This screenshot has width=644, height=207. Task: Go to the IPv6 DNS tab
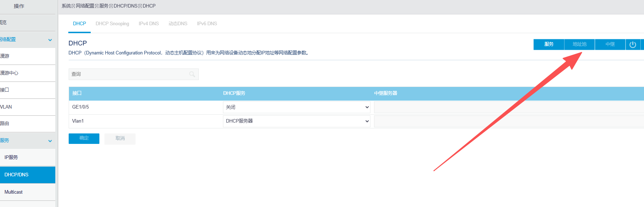coord(207,24)
